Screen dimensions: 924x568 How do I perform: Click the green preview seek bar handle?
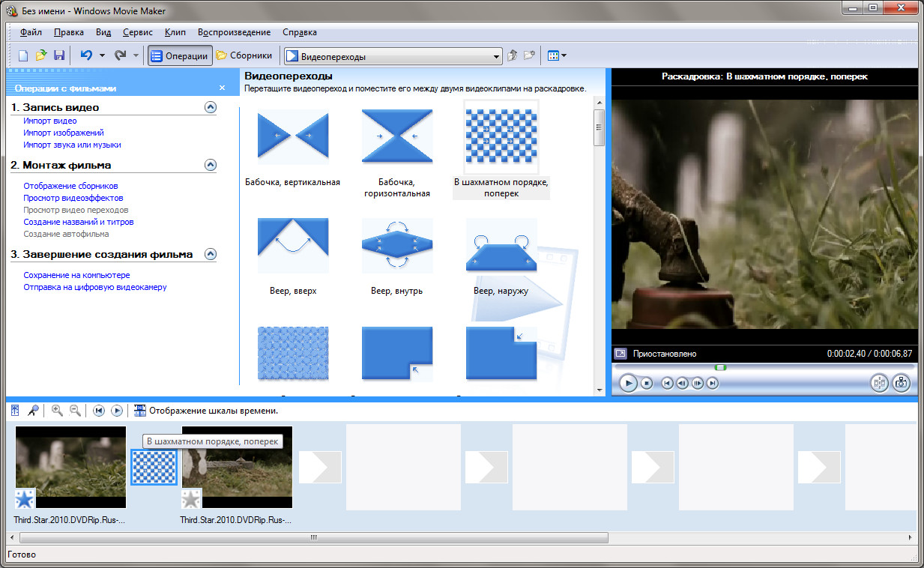720,367
